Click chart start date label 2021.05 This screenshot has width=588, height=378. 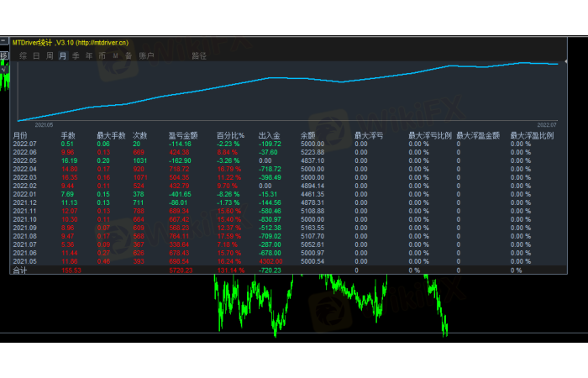[44, 125]
